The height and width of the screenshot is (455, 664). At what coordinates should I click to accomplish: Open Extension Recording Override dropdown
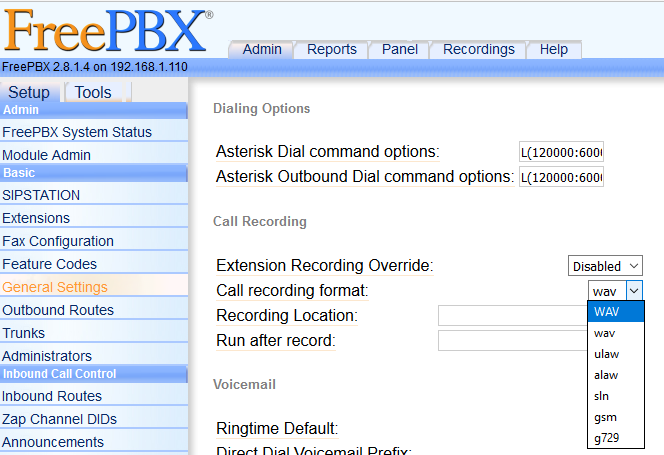(605, 266)
